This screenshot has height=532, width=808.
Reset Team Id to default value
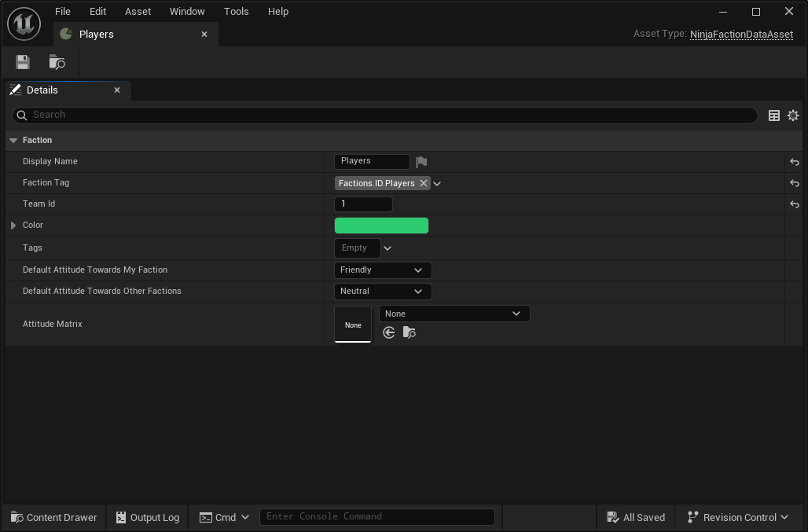point(795,204)
